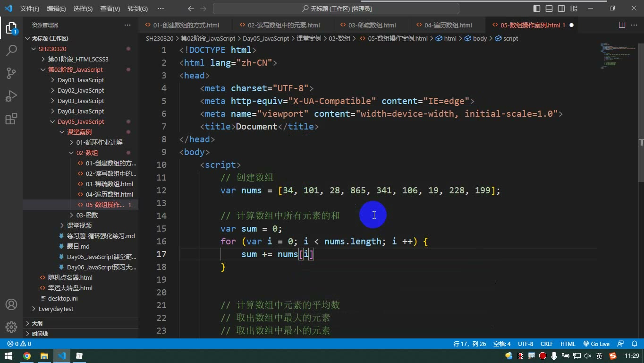Open the Source Control view

click(x=11, y=73)
